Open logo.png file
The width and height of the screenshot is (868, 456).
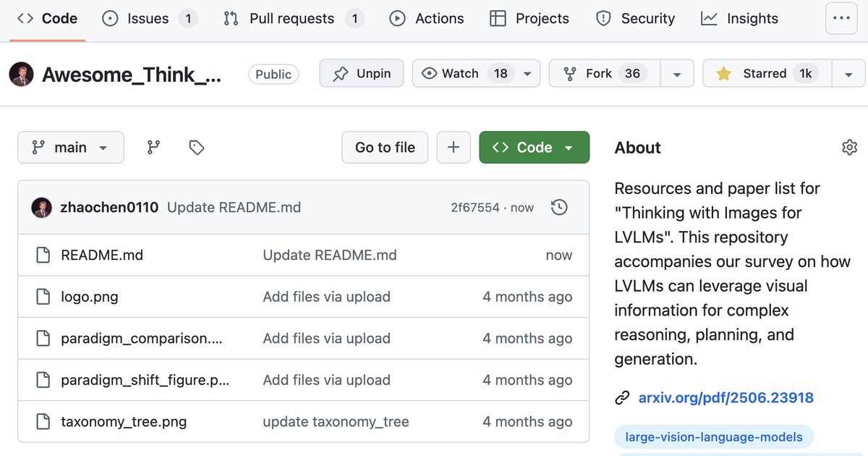pyautogui.click(x=90, y=297)
